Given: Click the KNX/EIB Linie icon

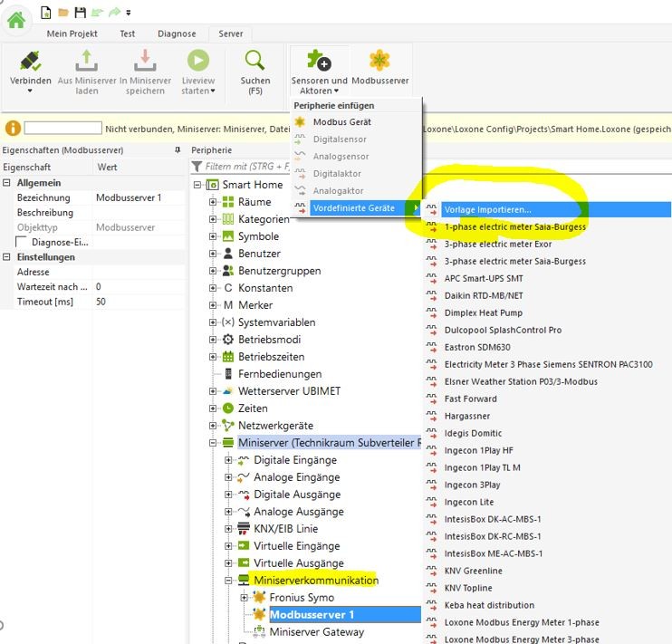Looking at the screenshot, I should point(244,529).
